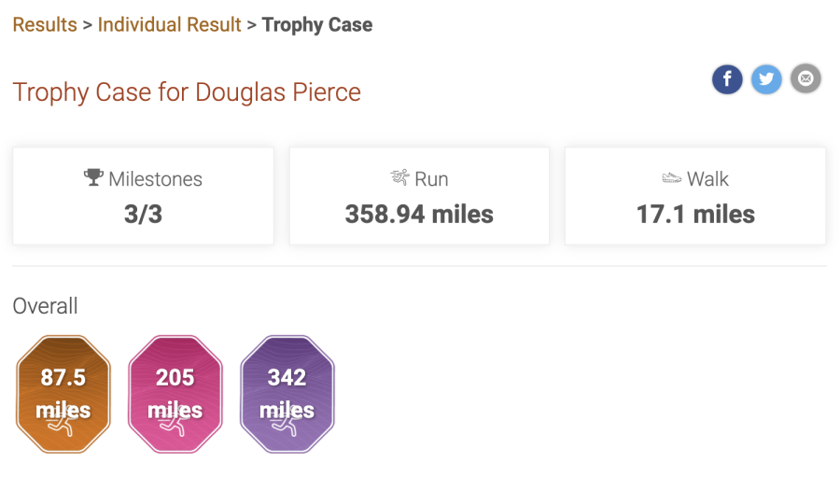Select the Run 358.94 miles card
Viewport: 840px width, 504px height.
tap(419, 196)
